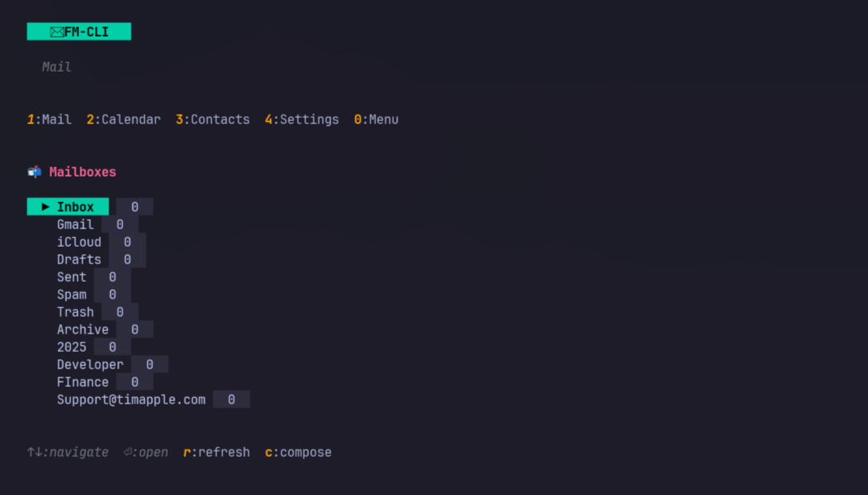Viewport: 868px width, 495px height.
Task: Select the Spam mailbox
Action: click(x=72, y=294)
